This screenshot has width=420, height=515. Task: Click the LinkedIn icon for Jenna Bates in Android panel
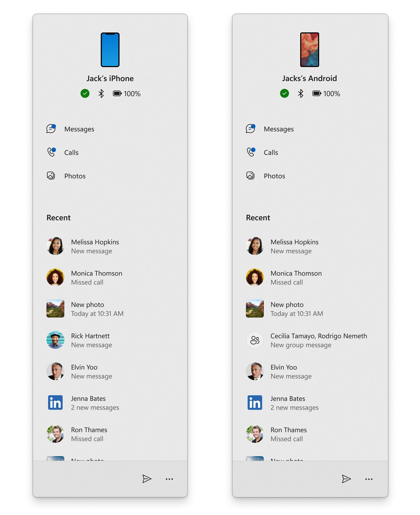[255, 403]
